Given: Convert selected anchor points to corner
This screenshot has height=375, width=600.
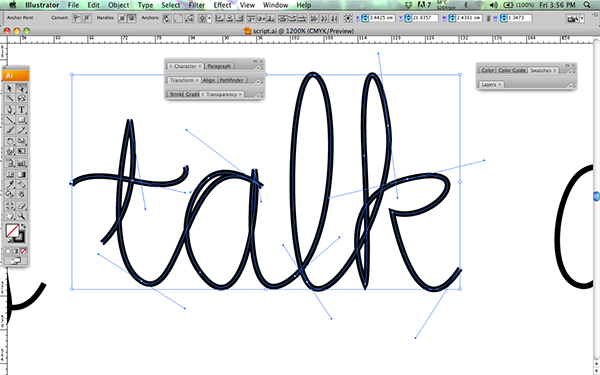Looking at the screenshot, I should 77,18.
